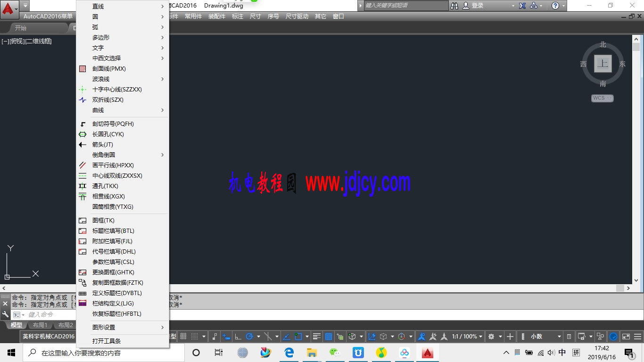Screen dimensions: 644x362
Task: Click the transparency status bar icon
Action: tap(329, 336)
